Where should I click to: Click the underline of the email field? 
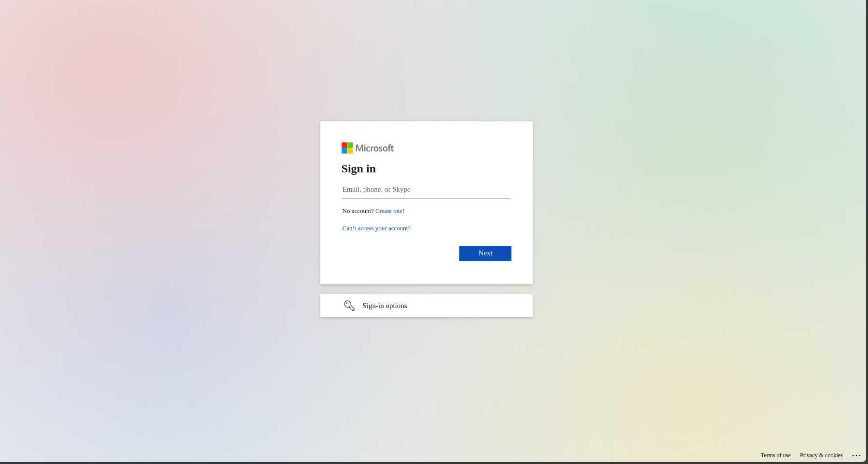click(426, 198)
